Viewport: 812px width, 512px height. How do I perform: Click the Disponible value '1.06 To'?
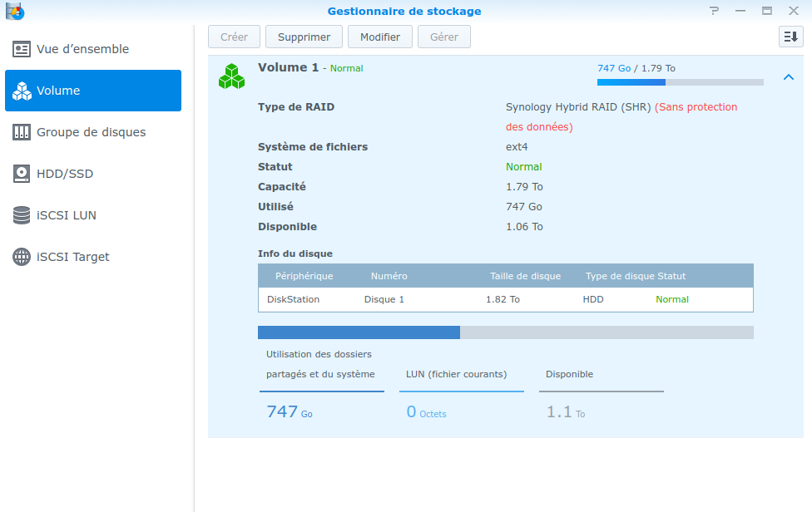[x=525, y=227]
